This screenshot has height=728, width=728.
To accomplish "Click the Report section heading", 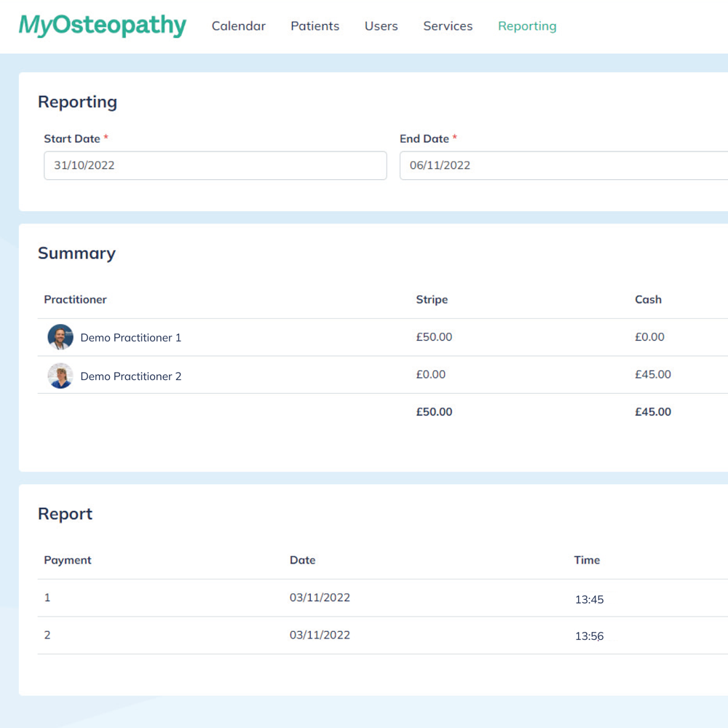I will tap(65, 514).
